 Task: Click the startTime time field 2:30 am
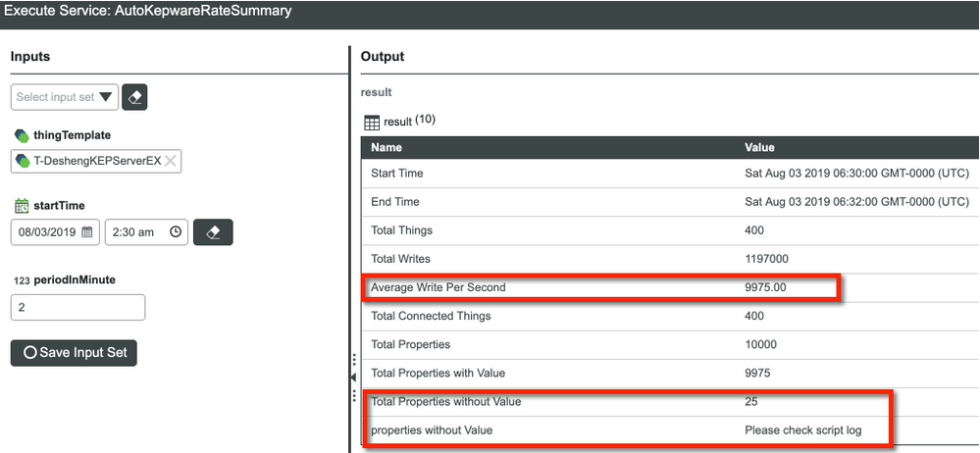coord(133,232)
